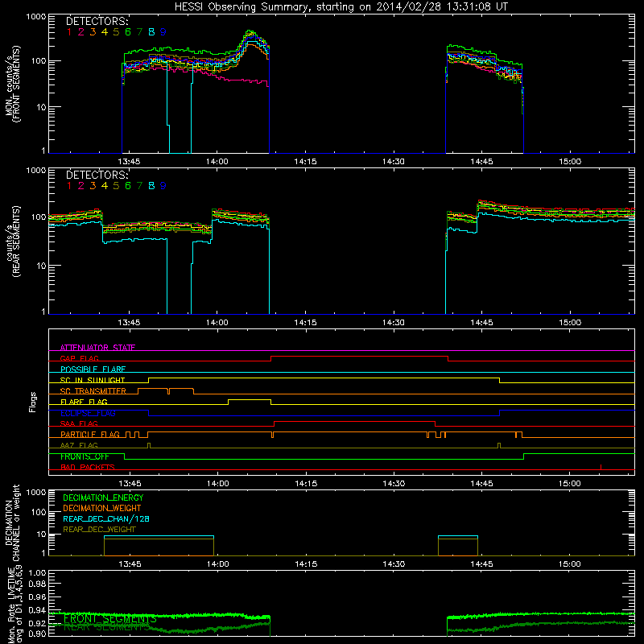Screen dimensions: 644x644
Task: Select detector 4 legend in front segments panel
Action: (x=105, y=32)
